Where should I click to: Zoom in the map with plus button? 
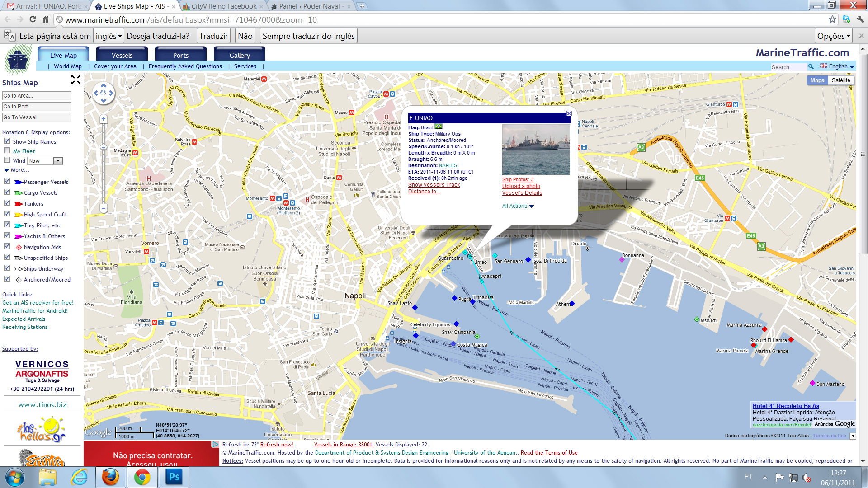tap(104, 119)
